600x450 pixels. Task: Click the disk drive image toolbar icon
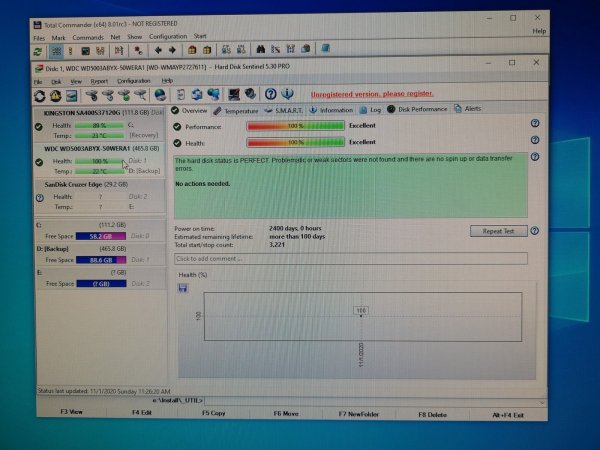click(x=72, y=96)
